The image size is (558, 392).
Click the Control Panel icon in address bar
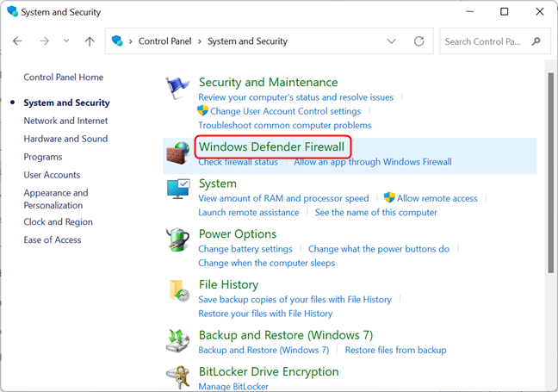tap(117, 41)
